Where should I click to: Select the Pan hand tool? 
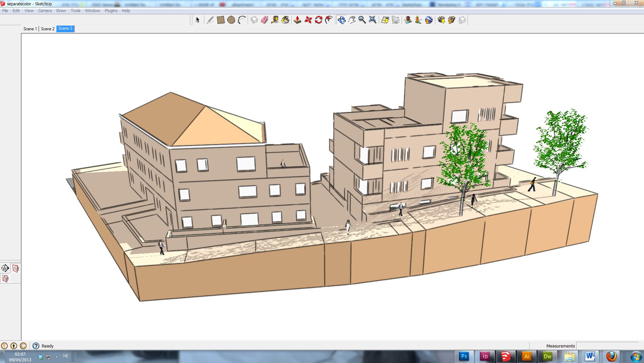[352, 20]
